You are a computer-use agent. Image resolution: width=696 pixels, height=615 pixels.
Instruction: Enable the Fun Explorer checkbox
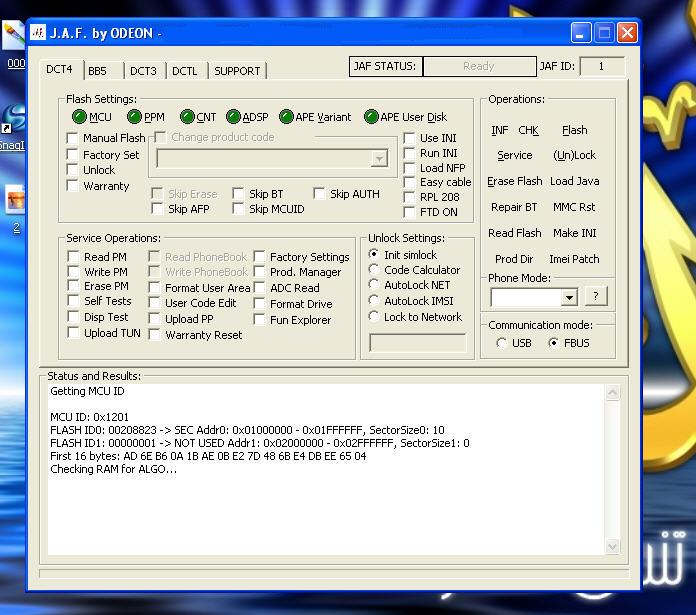pos(259,319)
